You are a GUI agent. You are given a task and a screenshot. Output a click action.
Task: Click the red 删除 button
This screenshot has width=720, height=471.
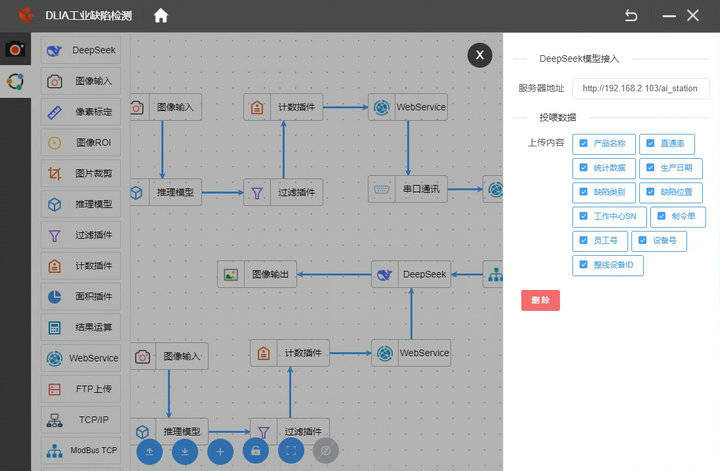pyautogui.click(x=540, y=300)
